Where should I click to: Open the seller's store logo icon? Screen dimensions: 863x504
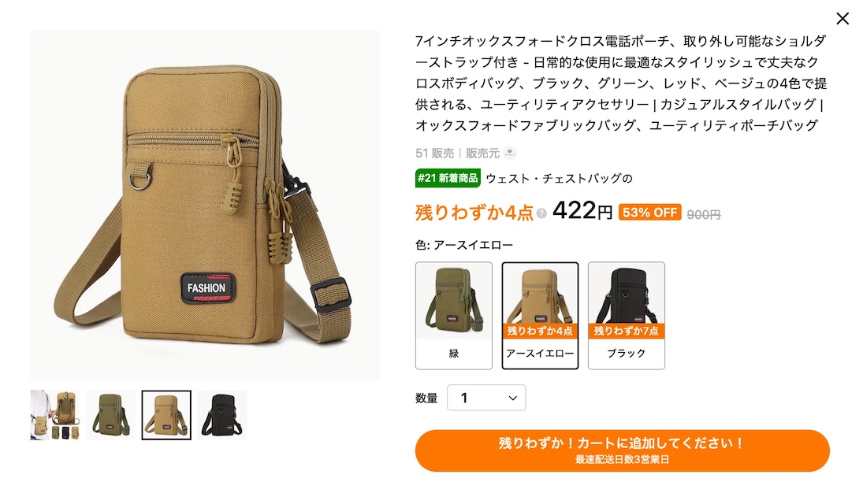pyautogui.click(x=510, y=153)
